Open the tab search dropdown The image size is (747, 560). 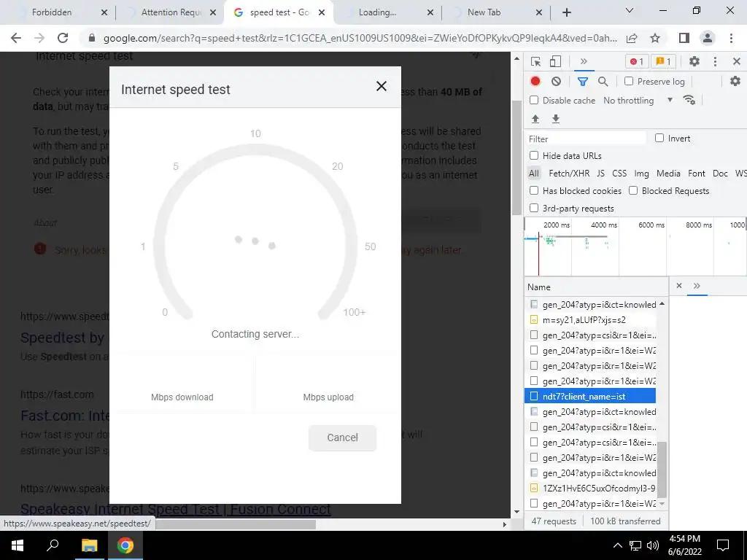coord(630,10)
